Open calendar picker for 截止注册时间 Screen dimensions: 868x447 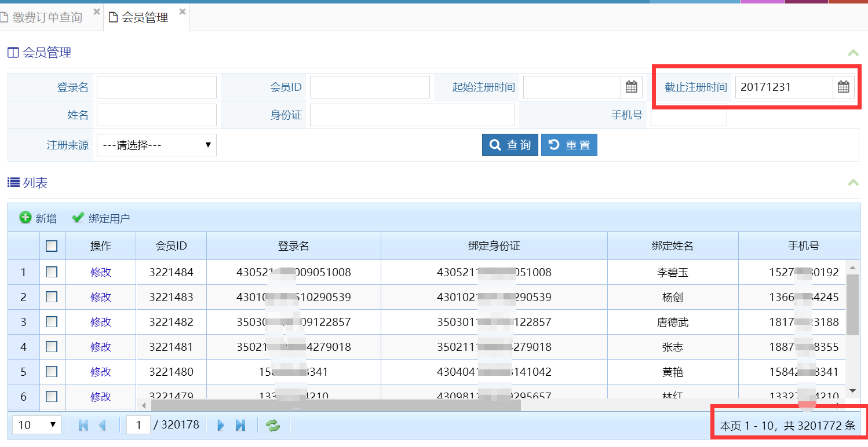pyautogui.click(x=844, y=87)
